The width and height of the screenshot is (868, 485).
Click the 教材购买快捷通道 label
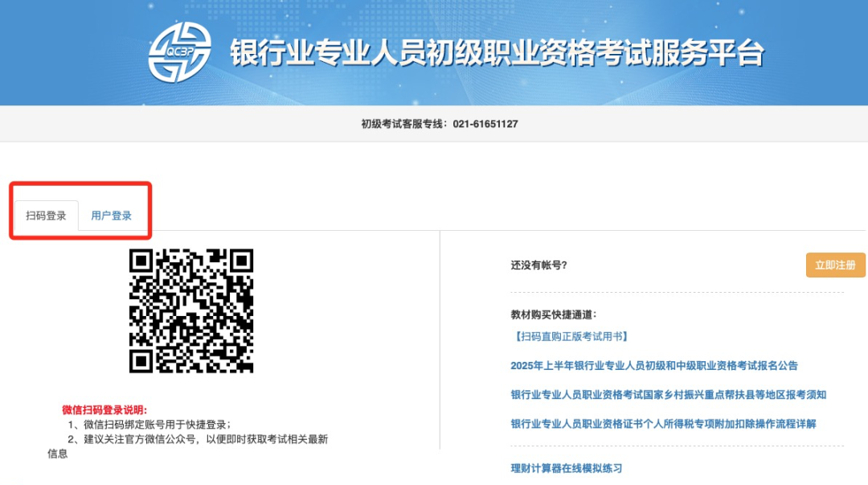click(553, 314)
